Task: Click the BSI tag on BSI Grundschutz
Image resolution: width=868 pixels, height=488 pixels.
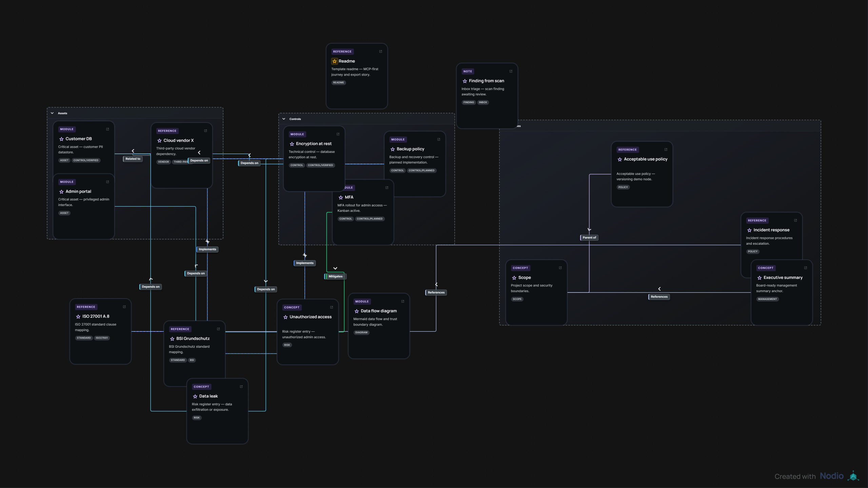Action: coord(192,360)
